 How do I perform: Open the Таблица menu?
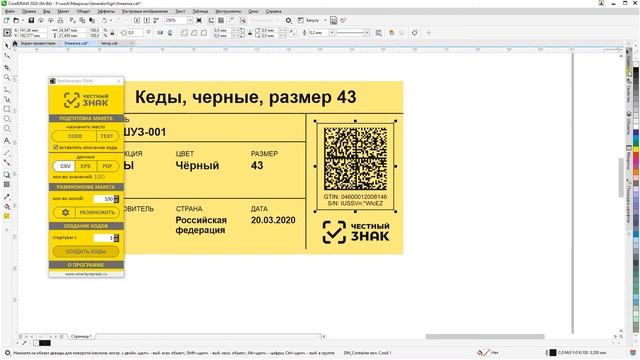pyautogui.click(x=200, y=11)
